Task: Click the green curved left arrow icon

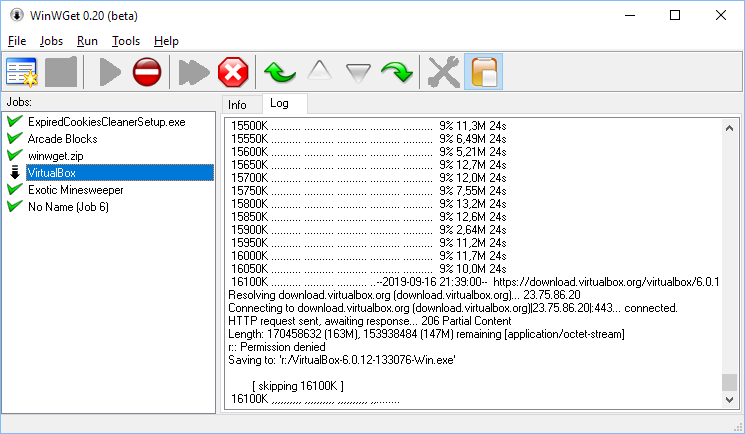Action: point(279,72)
